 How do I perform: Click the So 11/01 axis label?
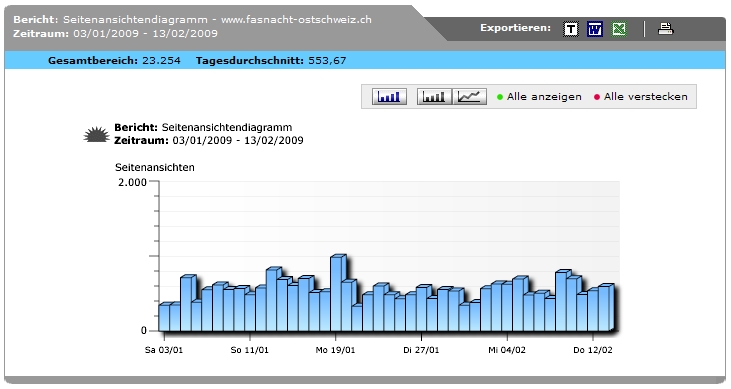249,350
